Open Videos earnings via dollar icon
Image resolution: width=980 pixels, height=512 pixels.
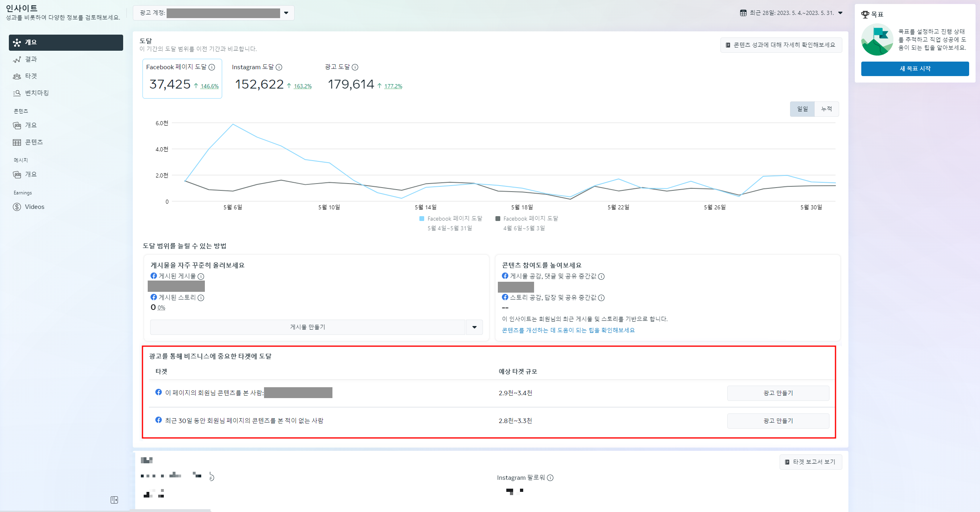(17, 207)
